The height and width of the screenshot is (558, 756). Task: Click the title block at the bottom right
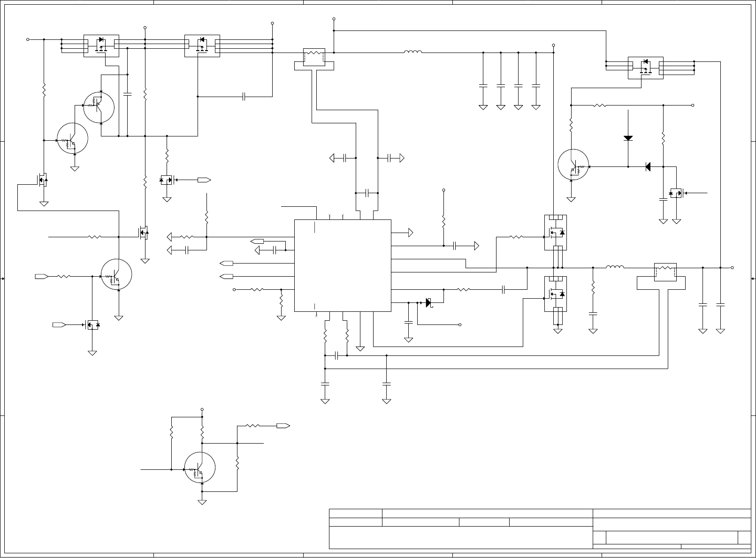pos(540,528)
